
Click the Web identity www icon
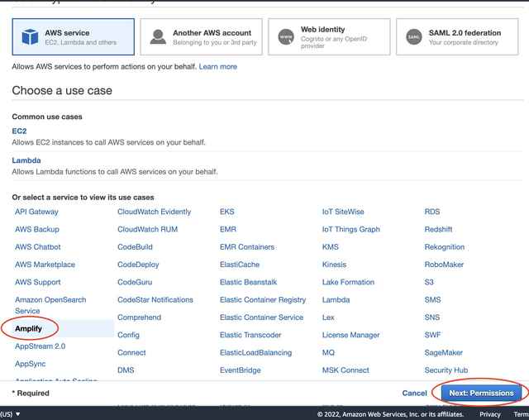[x=286, y=36]
